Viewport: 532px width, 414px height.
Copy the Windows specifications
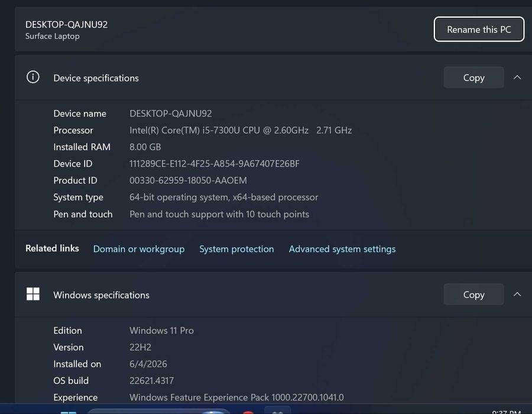(473, 295)
